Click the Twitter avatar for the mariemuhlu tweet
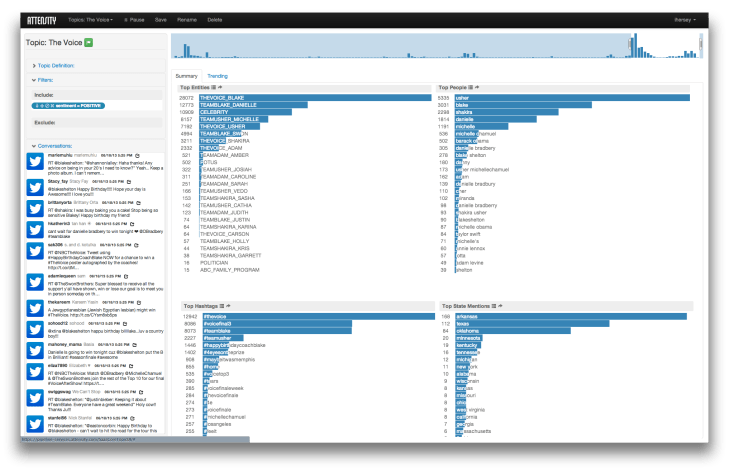Screen dimensions: 729x471 click(35, 161)
